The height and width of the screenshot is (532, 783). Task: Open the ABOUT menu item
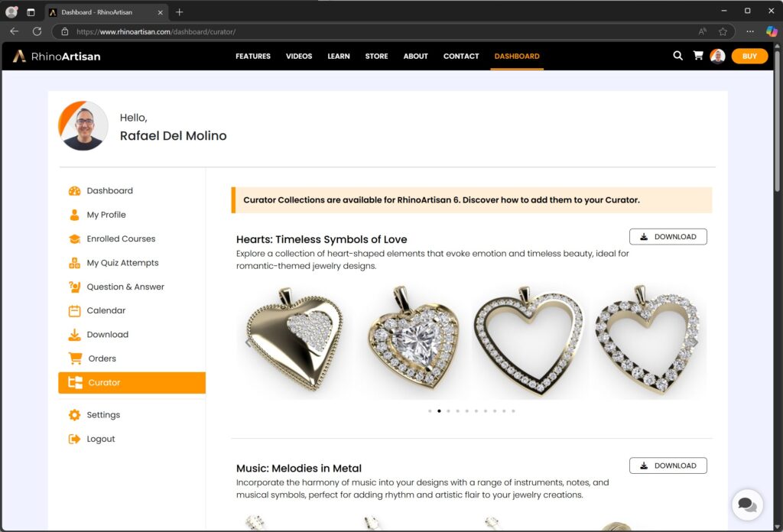click(x=415, y=57)
